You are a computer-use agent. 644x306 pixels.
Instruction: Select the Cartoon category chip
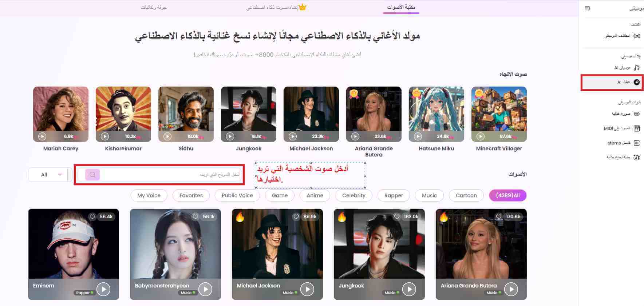466,195
